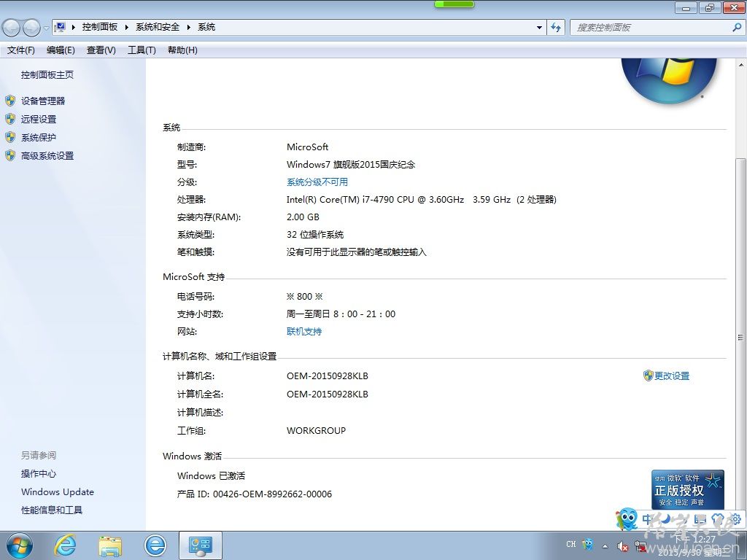This screenshot has height=560, width=747.
Task: Click the 系统分级不可用 rating link
Action: 317,182
